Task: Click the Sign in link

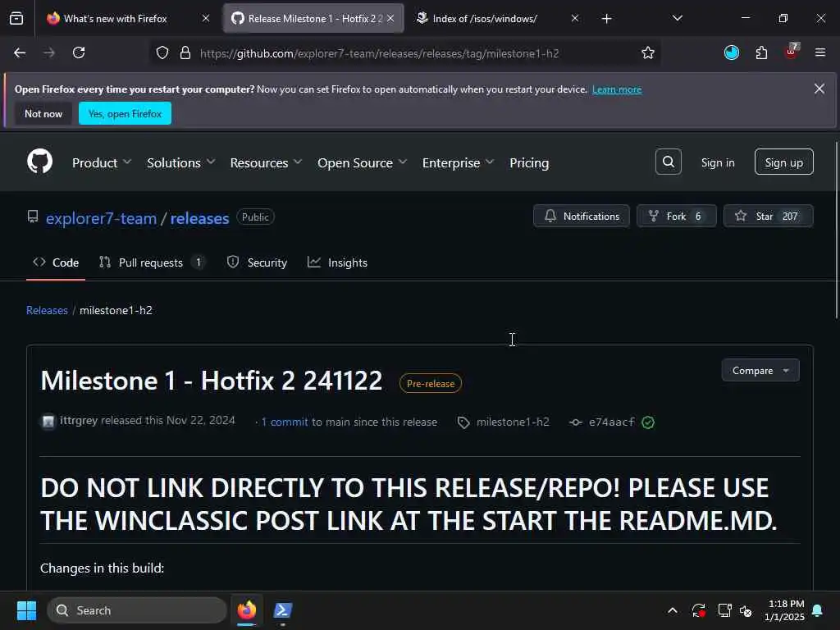Action: click(718, 162)
